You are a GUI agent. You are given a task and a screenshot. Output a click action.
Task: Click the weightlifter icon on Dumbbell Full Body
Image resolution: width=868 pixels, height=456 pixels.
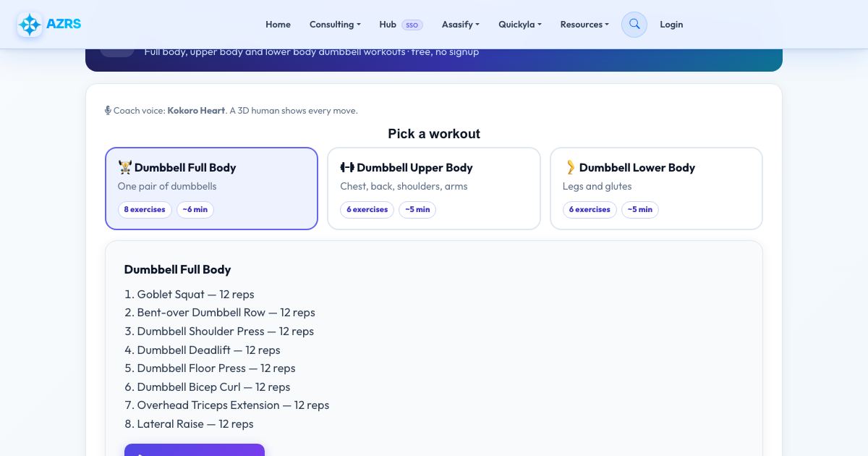point(125,167)
